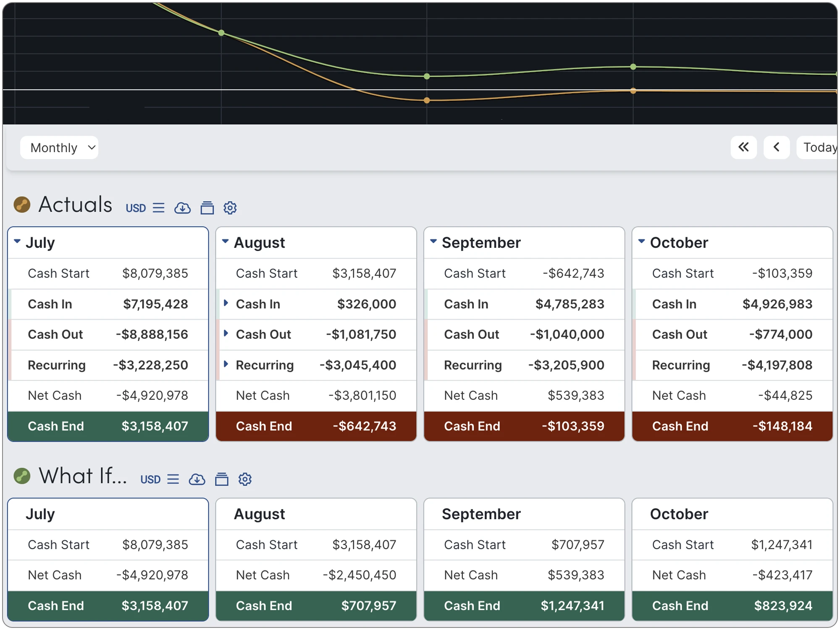Click the What If October card header
The height and width of the screenshot is (630, 840).
[732, 514]
